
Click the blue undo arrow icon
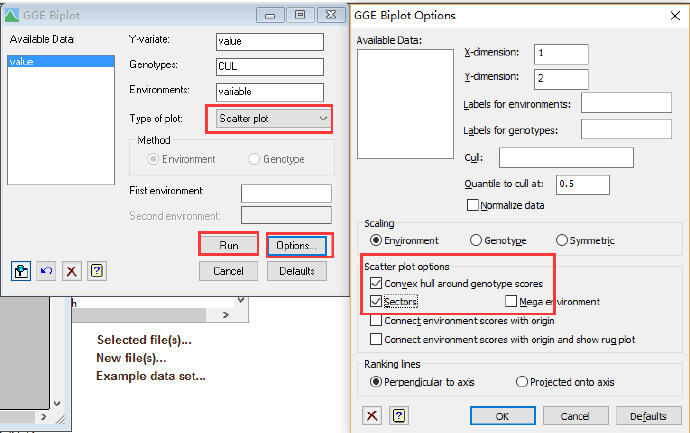click(47, 271)
